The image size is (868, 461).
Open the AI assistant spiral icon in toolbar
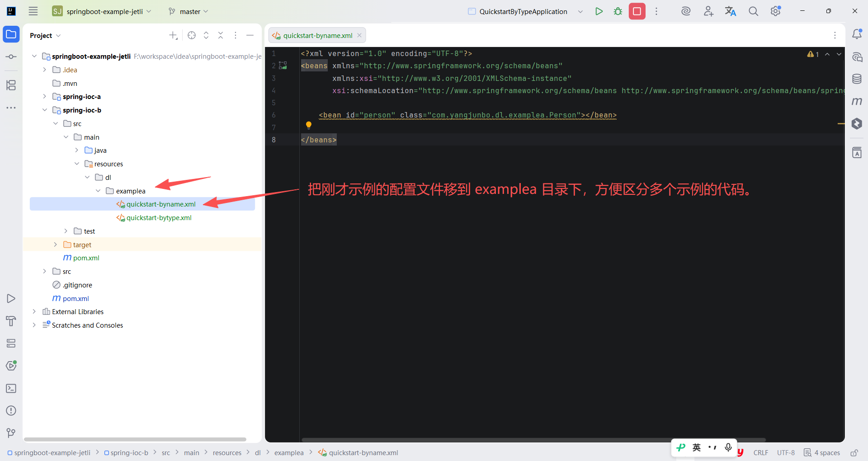pos(686,11)
